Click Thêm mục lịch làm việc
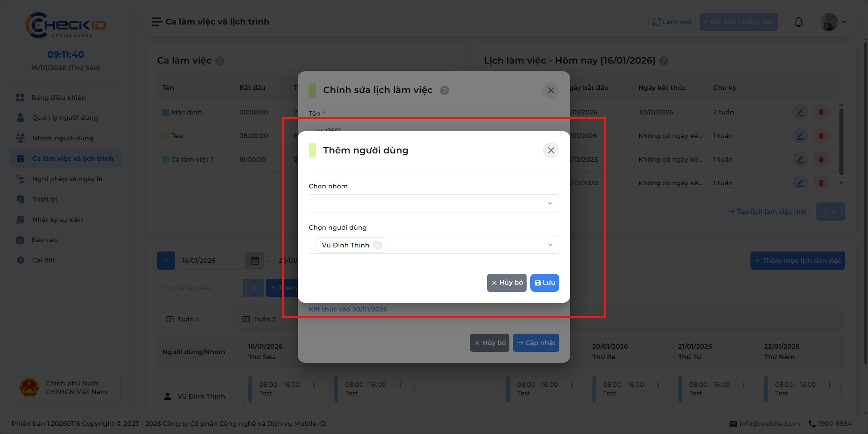 pyautogui.click(x=798, y=261)
